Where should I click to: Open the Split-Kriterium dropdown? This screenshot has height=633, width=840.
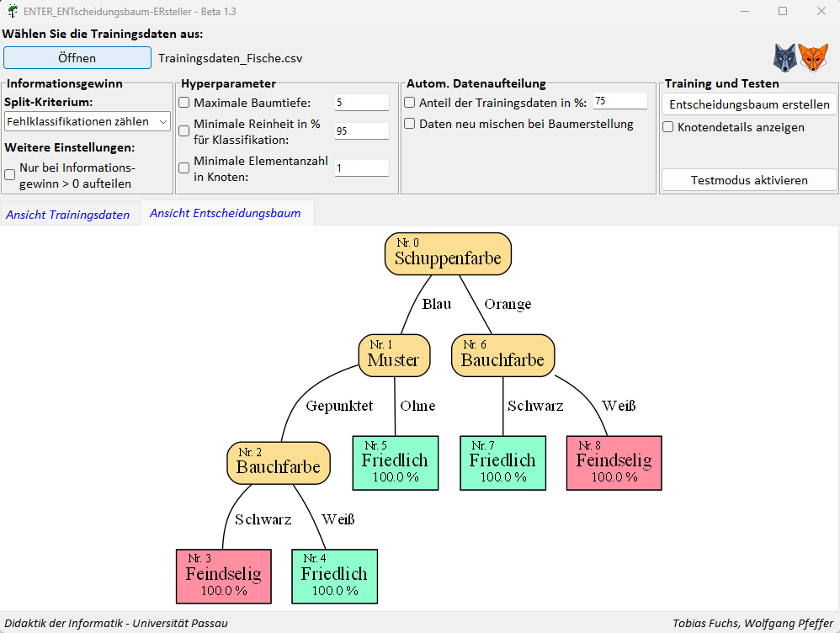point(87,122)
